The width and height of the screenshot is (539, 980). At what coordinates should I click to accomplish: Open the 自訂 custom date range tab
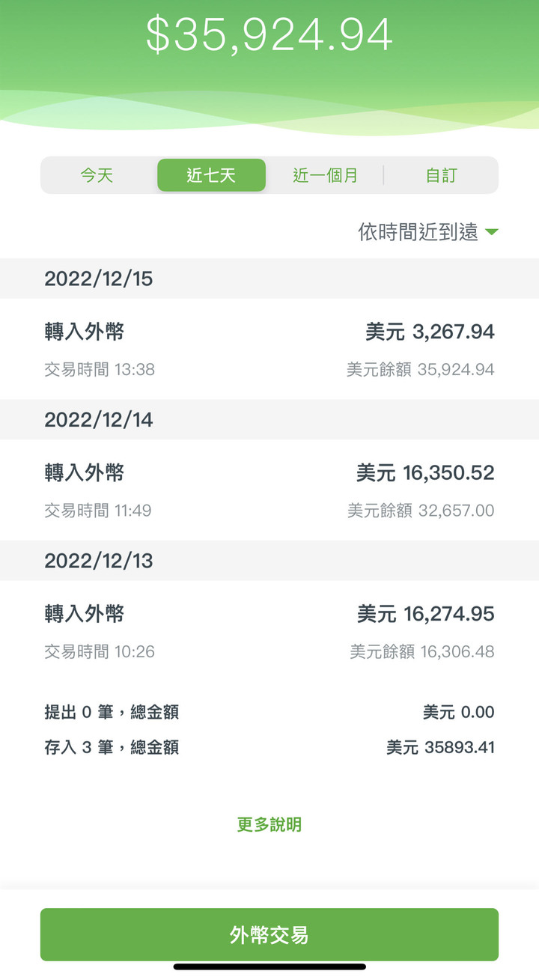pos(441,176)
